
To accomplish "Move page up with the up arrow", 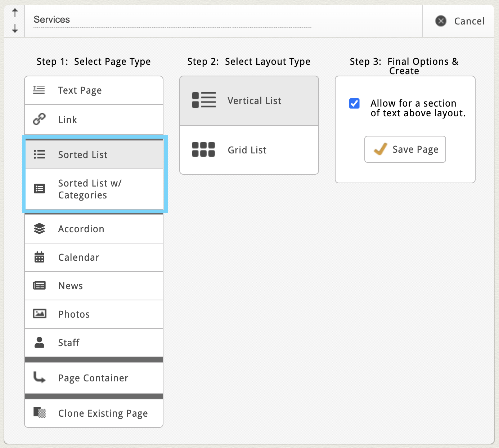I will (15, 13).
